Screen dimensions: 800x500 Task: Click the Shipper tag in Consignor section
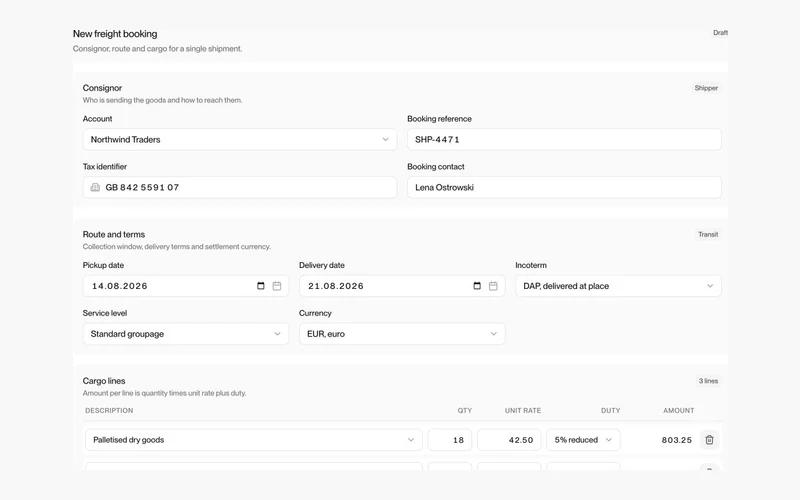point(706,88)
